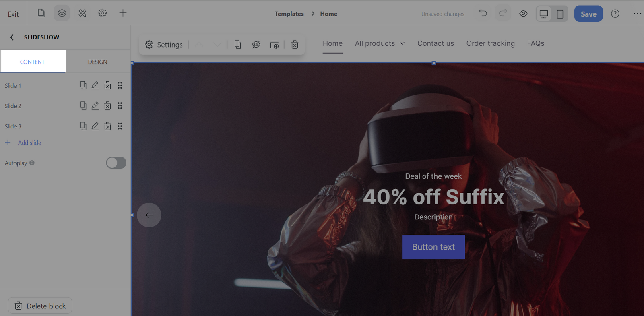This screenshot has width=644, height=316.
Task: Open Contact us menu item
Action: coord(436,43)
